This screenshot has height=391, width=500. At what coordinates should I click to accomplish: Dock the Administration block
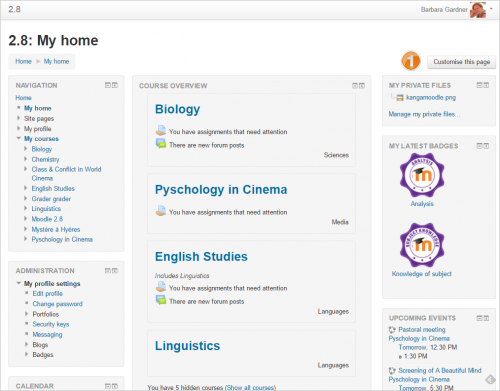tap(115, 271)
